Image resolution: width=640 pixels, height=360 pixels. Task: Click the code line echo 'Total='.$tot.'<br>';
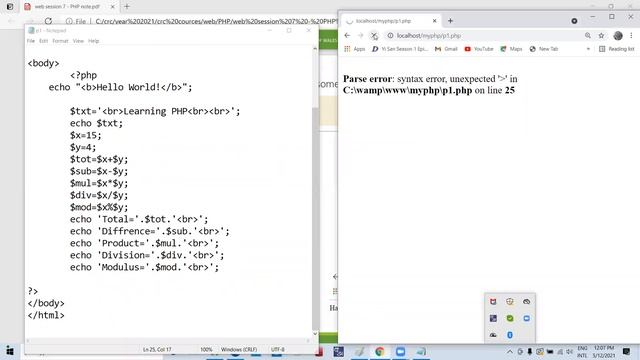pos(139,220)
